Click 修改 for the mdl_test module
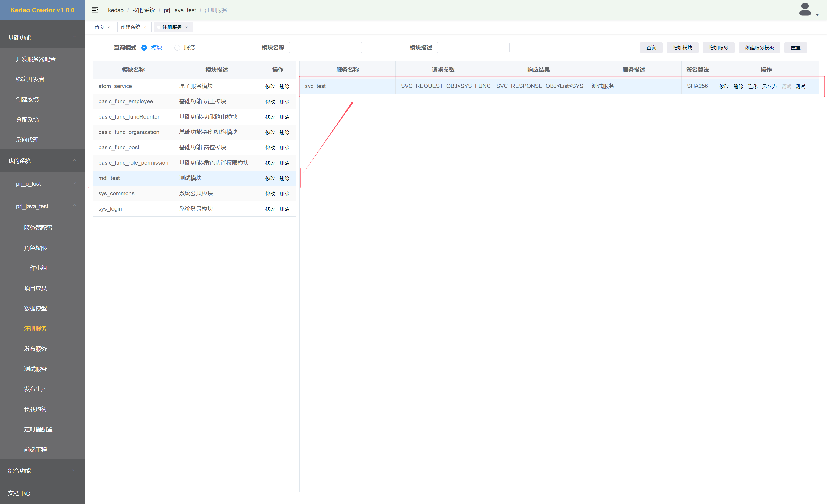Image resolution: width=827 pixels, height=504 pixels. tap(270, 178)
